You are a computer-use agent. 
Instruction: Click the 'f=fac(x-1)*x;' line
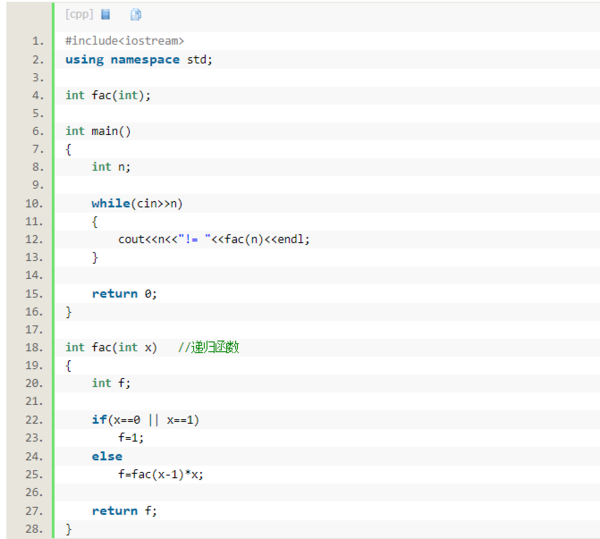point(161,474)
